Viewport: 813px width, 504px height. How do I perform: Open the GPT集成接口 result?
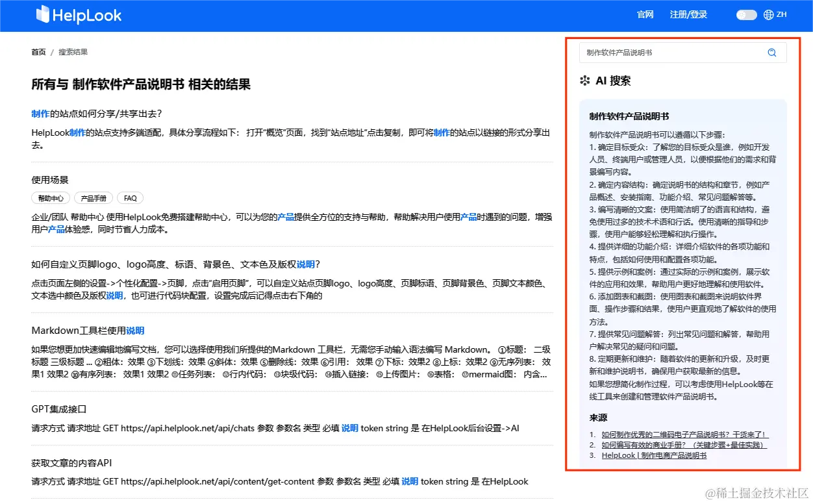tap(59, 409)
